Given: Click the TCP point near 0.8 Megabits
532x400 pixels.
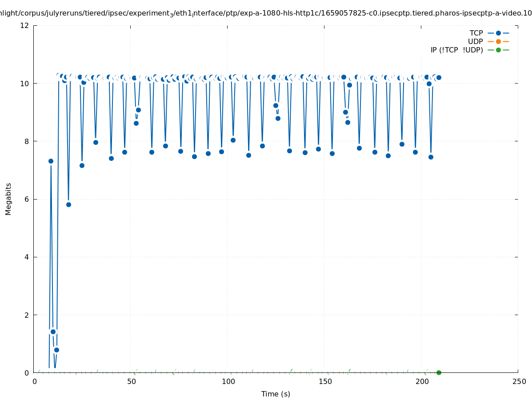Looking at the screenshot, I should tap(56, 350).
